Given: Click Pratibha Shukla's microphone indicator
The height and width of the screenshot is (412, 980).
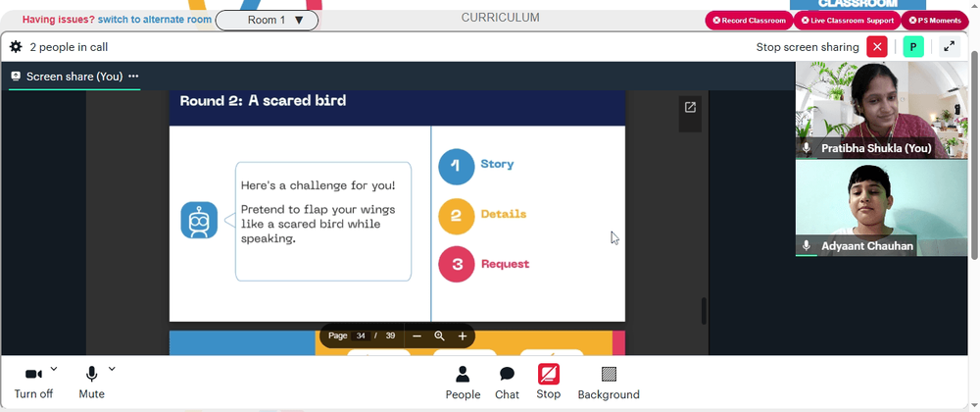Looking at the screenshot, I should coord(807,148).
